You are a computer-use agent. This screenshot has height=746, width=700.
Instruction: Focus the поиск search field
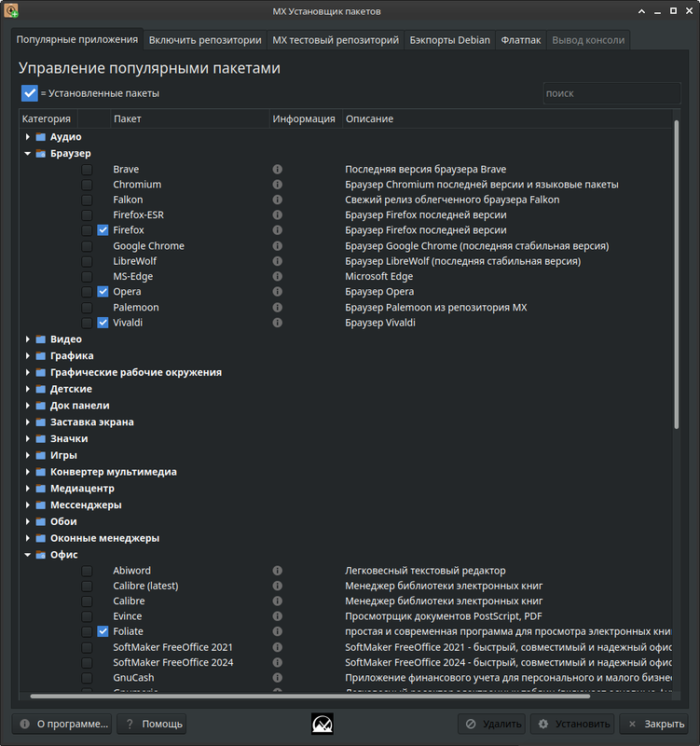point(612,93)
